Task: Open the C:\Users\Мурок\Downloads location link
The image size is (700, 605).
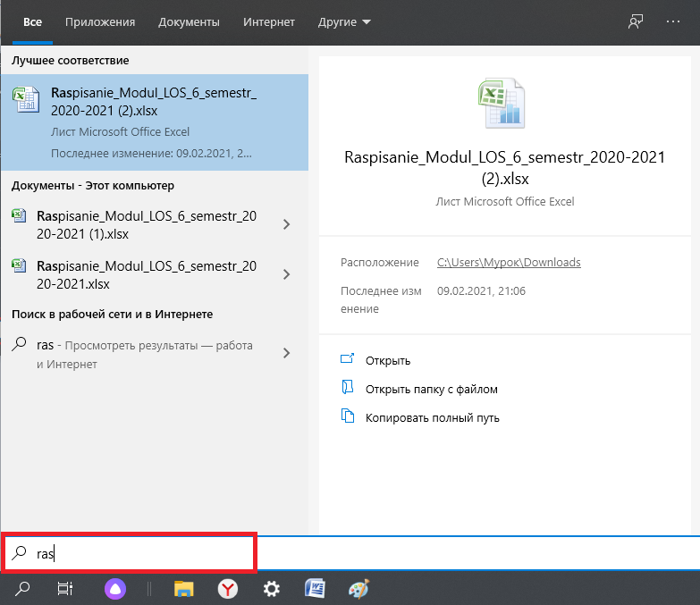Action: click(509, 263)
